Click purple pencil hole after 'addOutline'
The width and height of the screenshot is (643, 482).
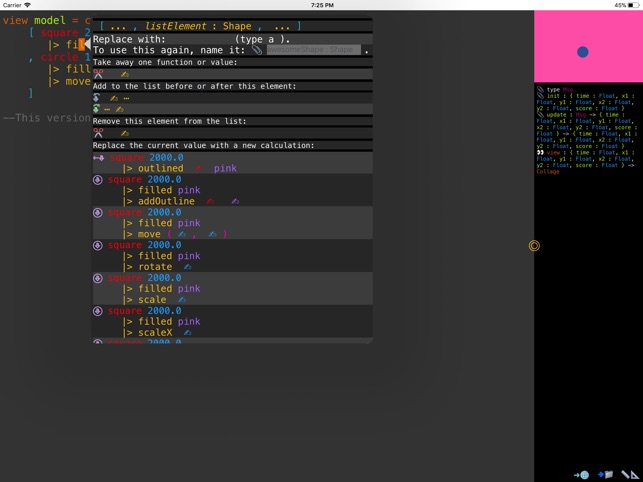tap(235, 201)
